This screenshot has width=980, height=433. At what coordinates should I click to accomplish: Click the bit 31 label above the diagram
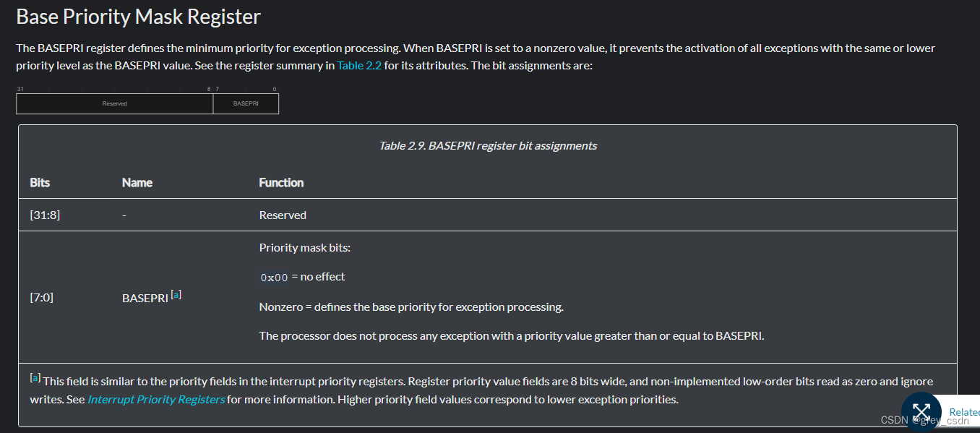click(20, 89)
